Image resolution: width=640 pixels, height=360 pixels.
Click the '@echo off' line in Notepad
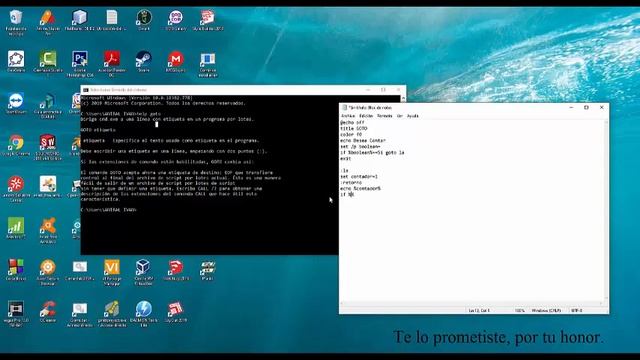352,122
